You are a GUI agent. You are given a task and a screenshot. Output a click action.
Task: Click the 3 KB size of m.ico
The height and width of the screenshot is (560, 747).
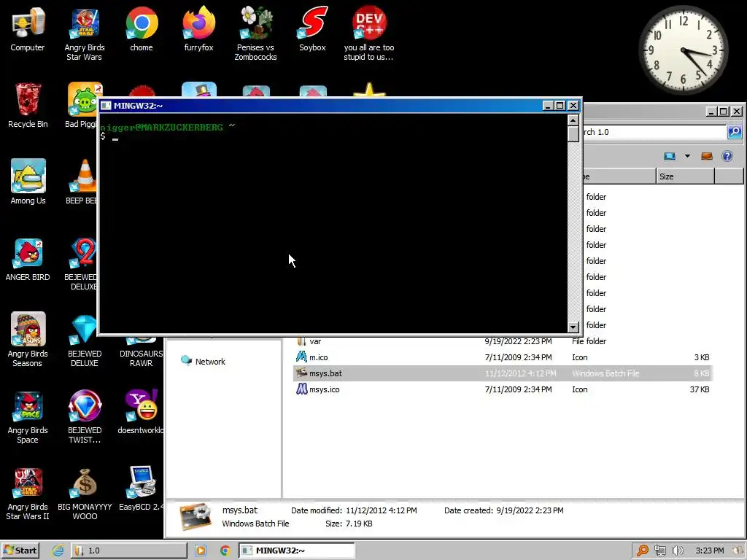tap(701, 357)
